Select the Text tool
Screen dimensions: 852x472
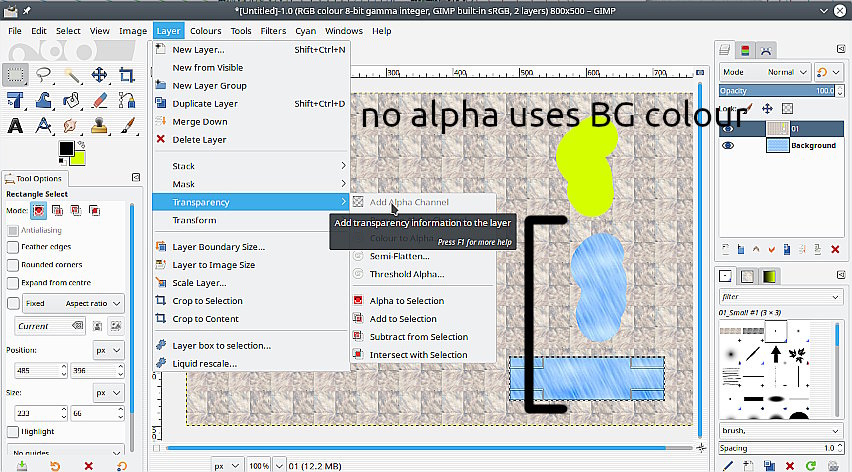pyautogui.click(x=15, y=125)
